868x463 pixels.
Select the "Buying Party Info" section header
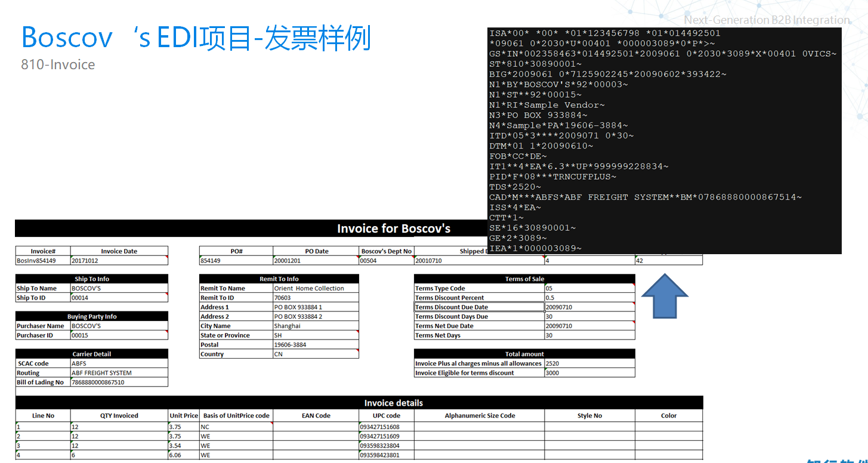point(92,316)
